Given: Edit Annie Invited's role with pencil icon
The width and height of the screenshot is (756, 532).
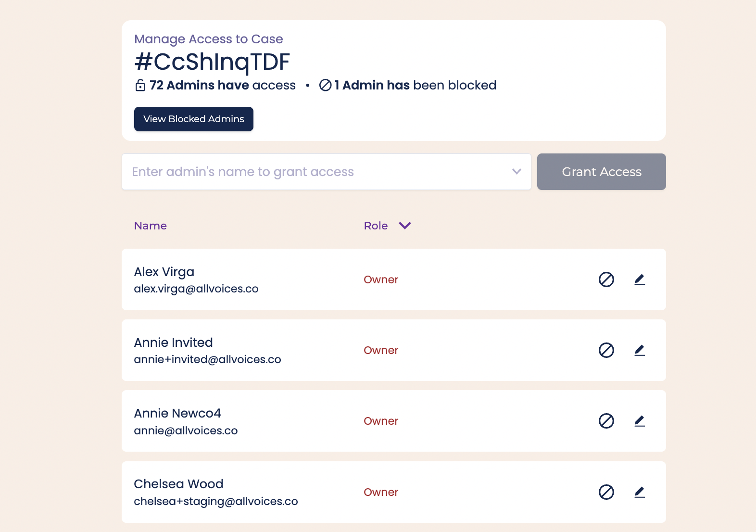Looking at the screenshot, I should [x=640, y=350].
